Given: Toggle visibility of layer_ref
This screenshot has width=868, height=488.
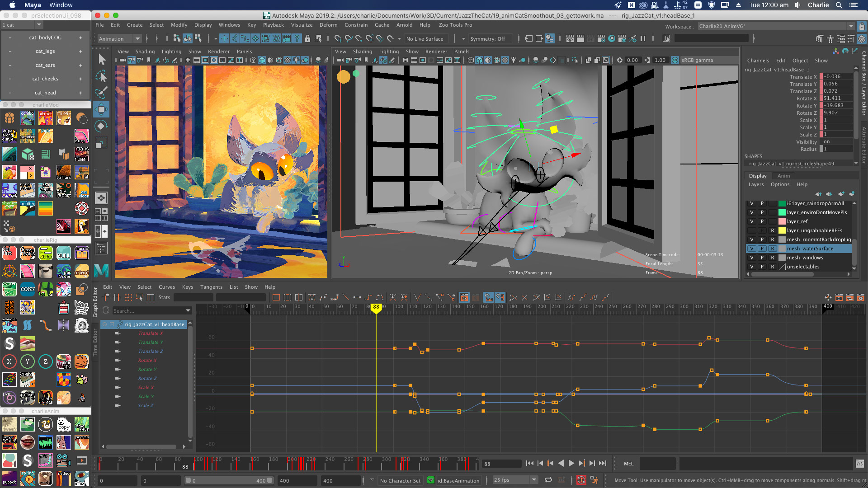Looking at the screenshot, I should pyautogui.click(x=752, y=221).
